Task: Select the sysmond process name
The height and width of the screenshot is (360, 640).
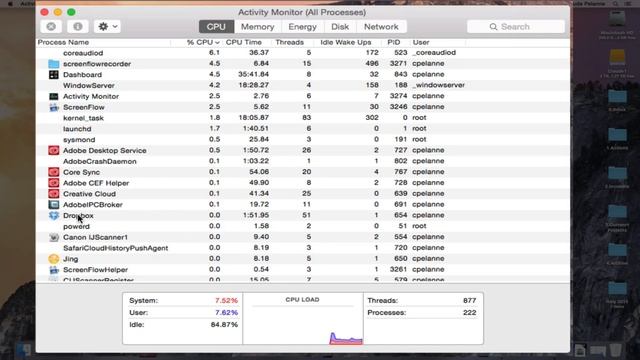Action: point(79,140)
